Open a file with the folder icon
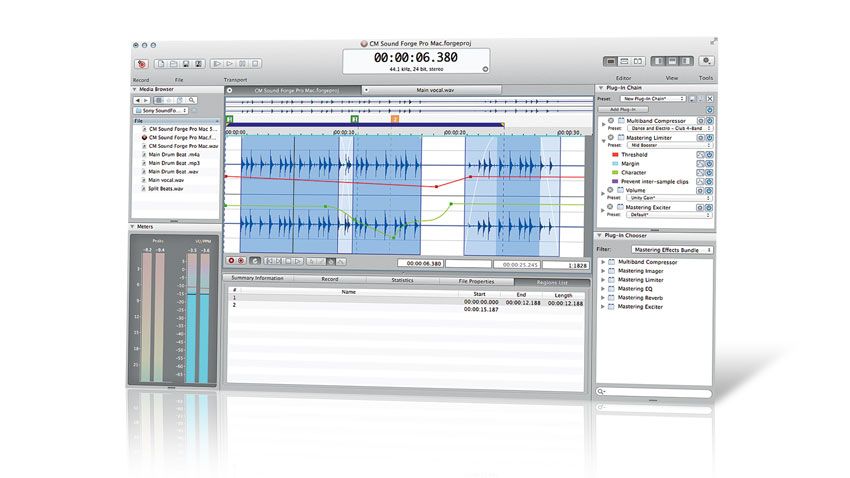Viewport: 850px width, 478px height. coord(173,64)
